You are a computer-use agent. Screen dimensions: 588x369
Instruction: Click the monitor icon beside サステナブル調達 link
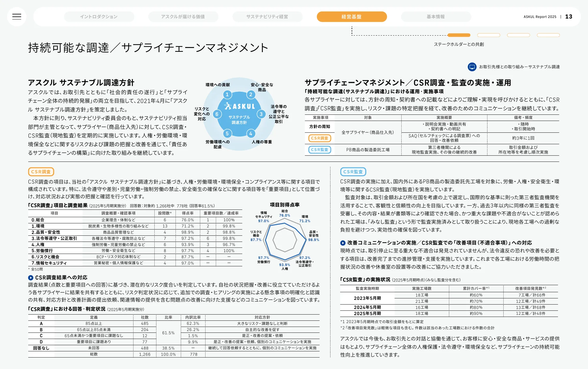472,67
